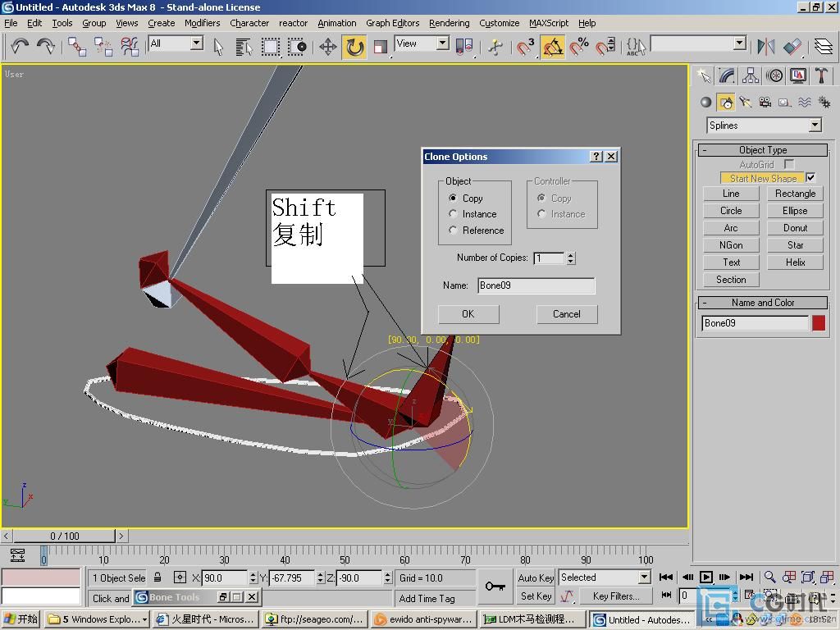Screen dimensions: 840x630
Task: Collapse the Object Type rollout
Action: 764,150
